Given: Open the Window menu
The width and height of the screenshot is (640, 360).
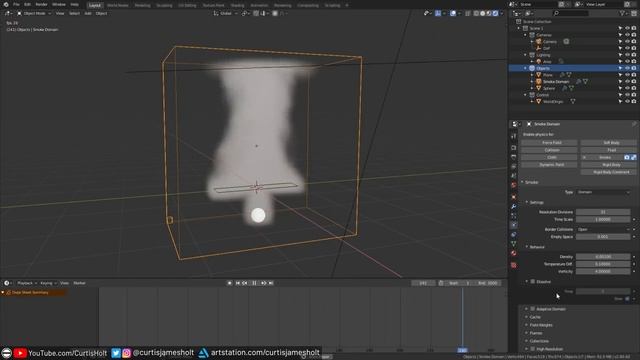Looking at the screenshot, I should pos(59,4).
